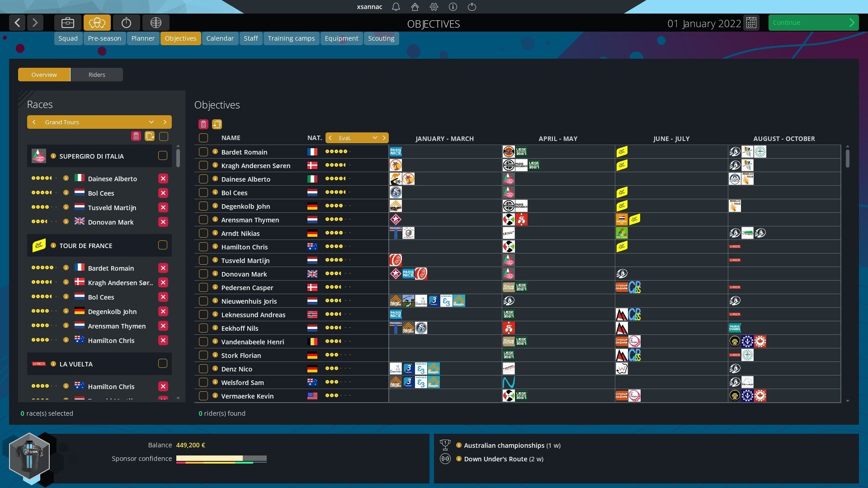Switch to the Pre-season planning tab

(104, 38)
